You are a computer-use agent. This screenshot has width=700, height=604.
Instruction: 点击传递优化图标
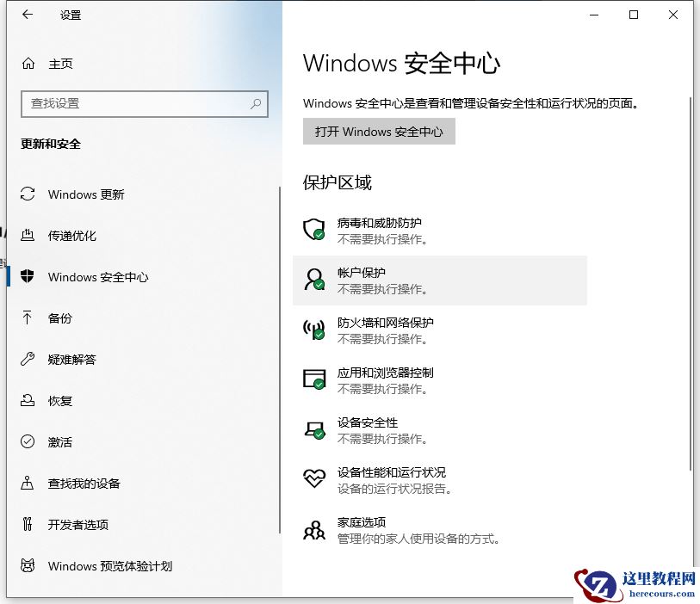coord(26,236)
